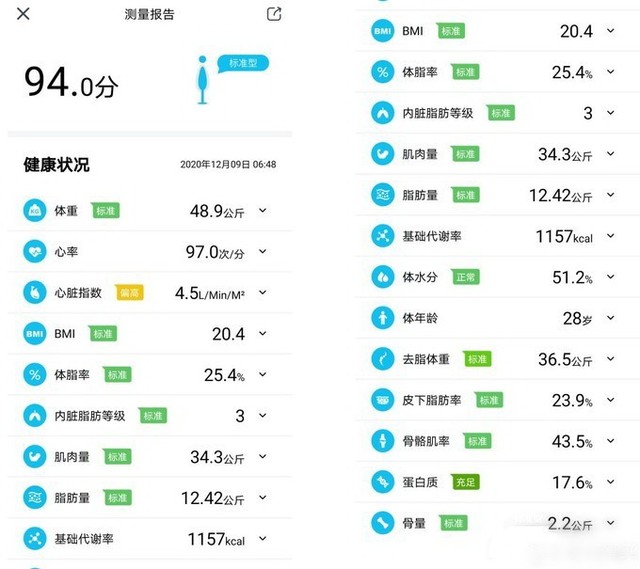This screenshot has height=569, width=640.
Task: Expand the 心脏指数 4.5 row chevron
Action: (x=263, y=292)
